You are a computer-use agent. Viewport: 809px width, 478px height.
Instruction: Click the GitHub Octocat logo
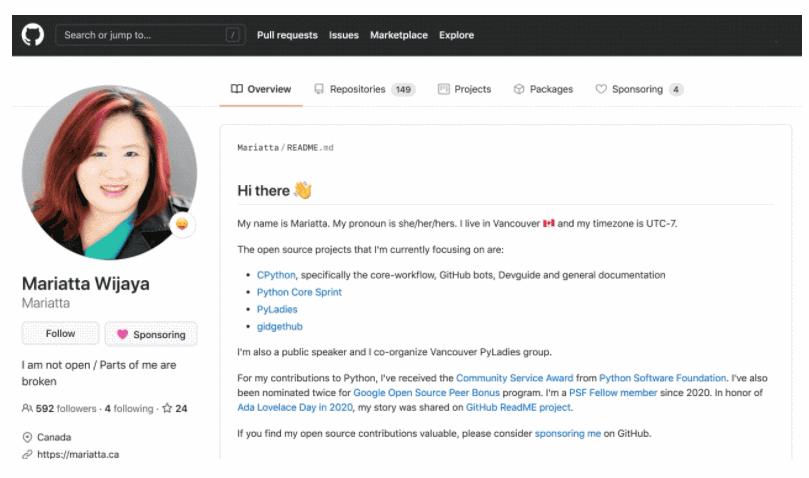33,35
